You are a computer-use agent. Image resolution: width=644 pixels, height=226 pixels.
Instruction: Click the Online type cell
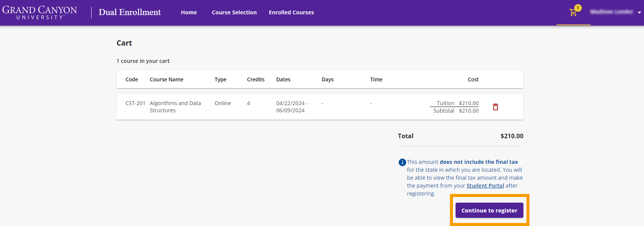(223, 103)
